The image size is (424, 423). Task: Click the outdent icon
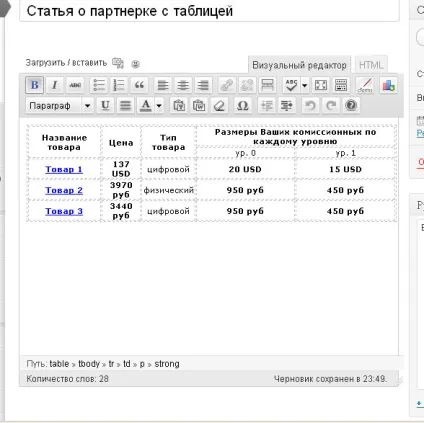(x=267, y=106)
